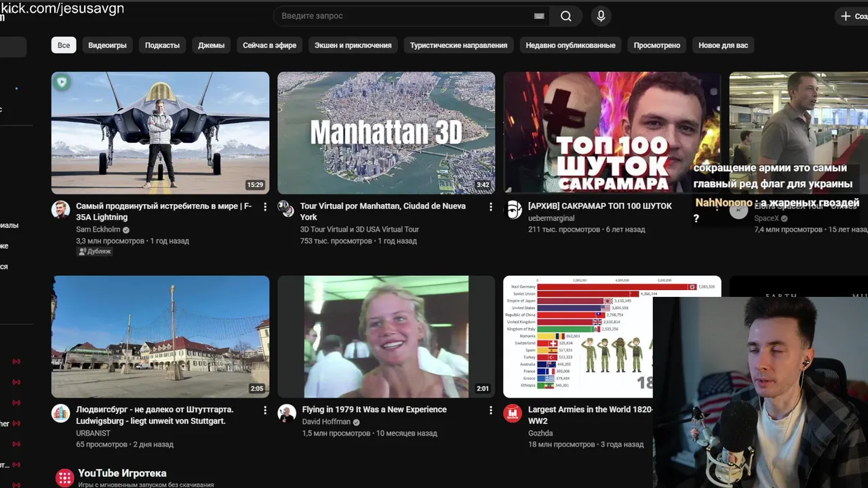This screenshot has height=488, width=868.
Task: Open title Tour Virtual por Manhattan
Action: point(382,211)
